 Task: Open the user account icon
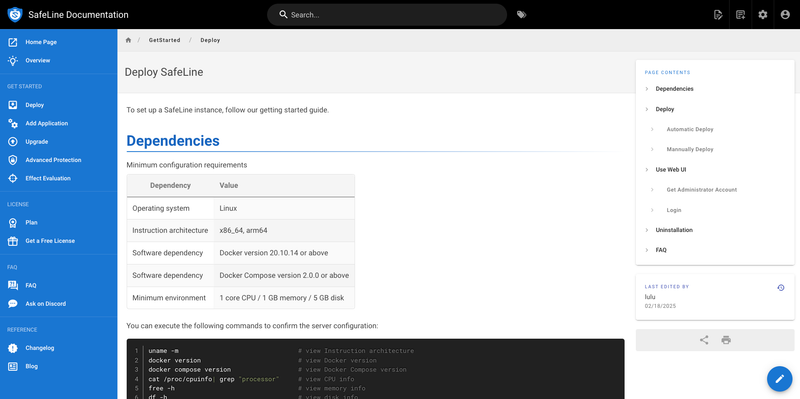(785, 15)
